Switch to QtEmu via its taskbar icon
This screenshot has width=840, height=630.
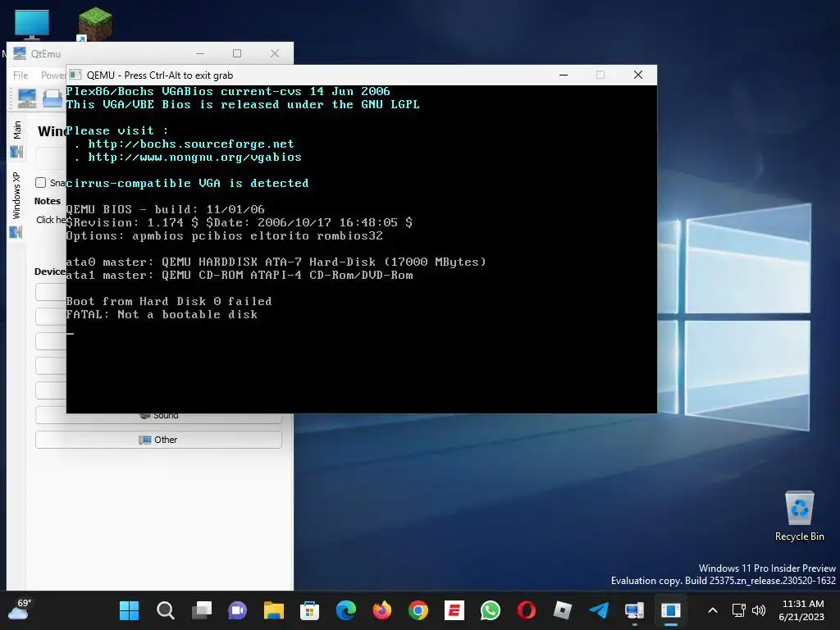634,610
